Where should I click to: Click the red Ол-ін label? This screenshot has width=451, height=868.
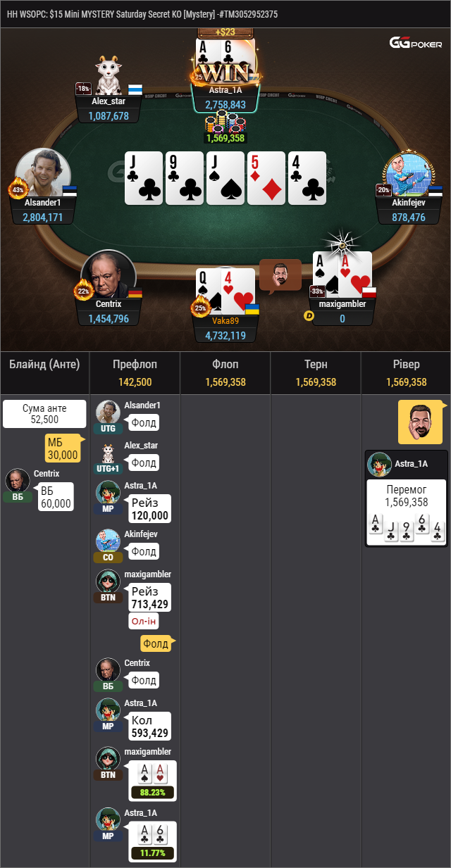tap(144, 622)
